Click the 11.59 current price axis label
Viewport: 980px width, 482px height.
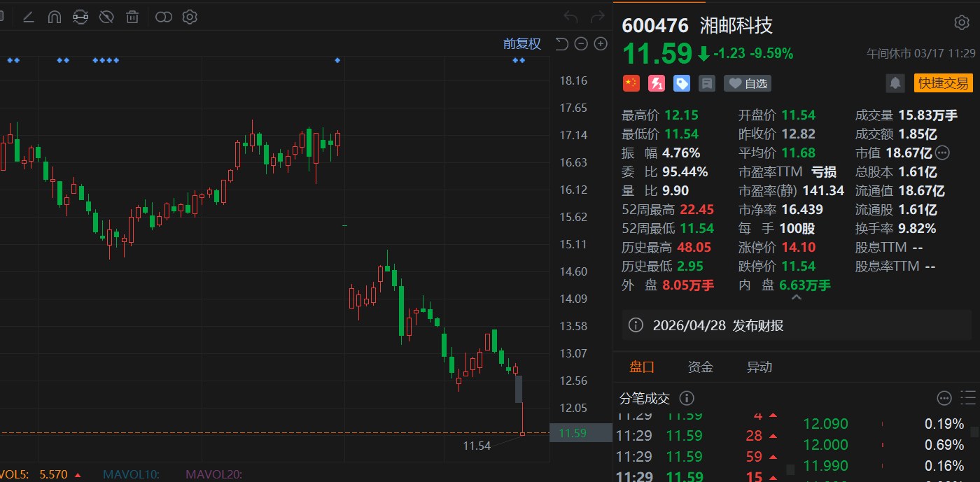pos(572,434)
